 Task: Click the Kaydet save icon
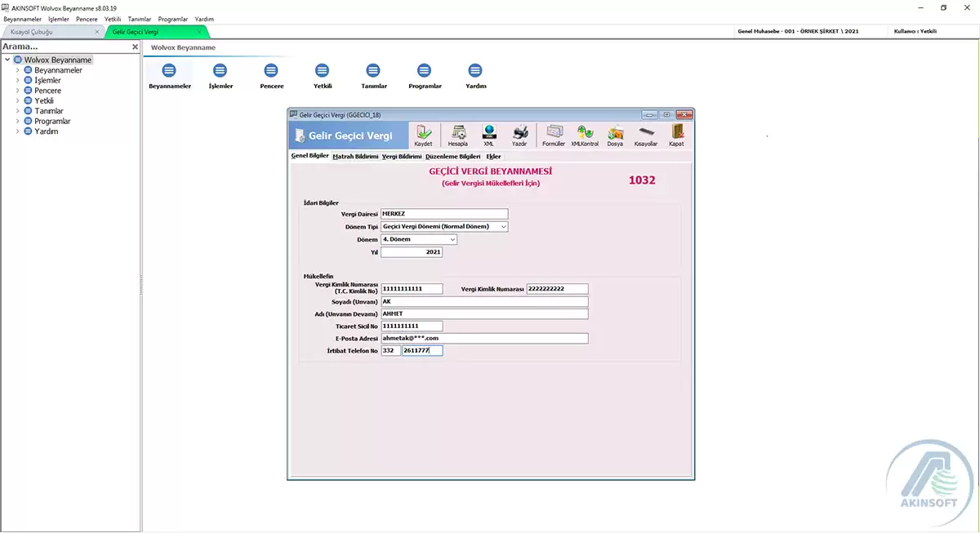[423, 132]
